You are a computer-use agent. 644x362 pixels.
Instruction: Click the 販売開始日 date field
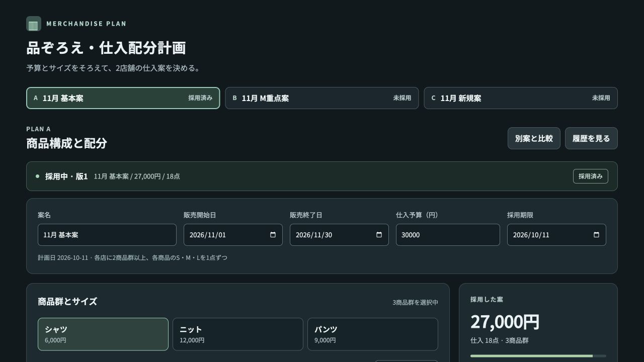(x=233, y=235)
